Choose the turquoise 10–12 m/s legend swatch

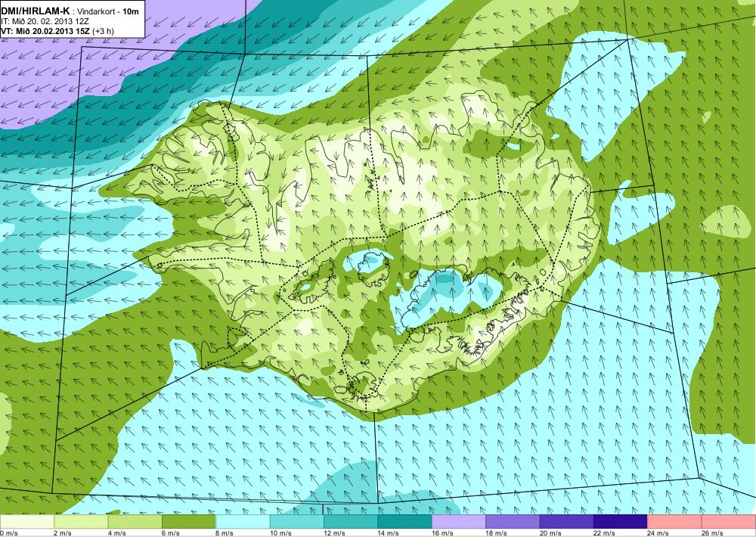[x=297, y=522]
